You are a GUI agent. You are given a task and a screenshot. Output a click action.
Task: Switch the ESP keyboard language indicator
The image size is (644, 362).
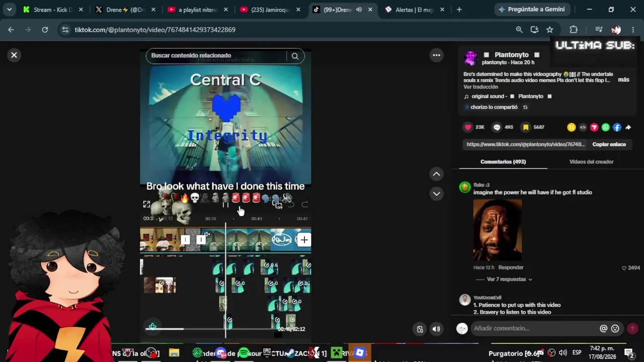577,353
